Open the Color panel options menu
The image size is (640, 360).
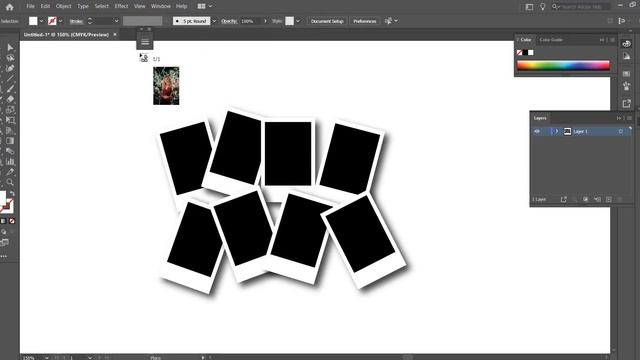click(x=612, y=40)
